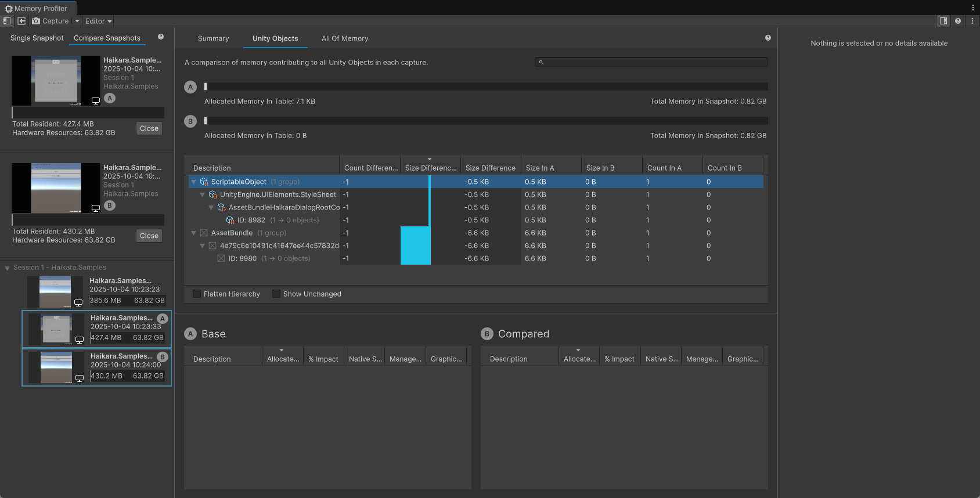The width and height of the screenshot is (980, 498).
Task: Toggle the details panel icon at top right
Action: click(x=943, y=21)
